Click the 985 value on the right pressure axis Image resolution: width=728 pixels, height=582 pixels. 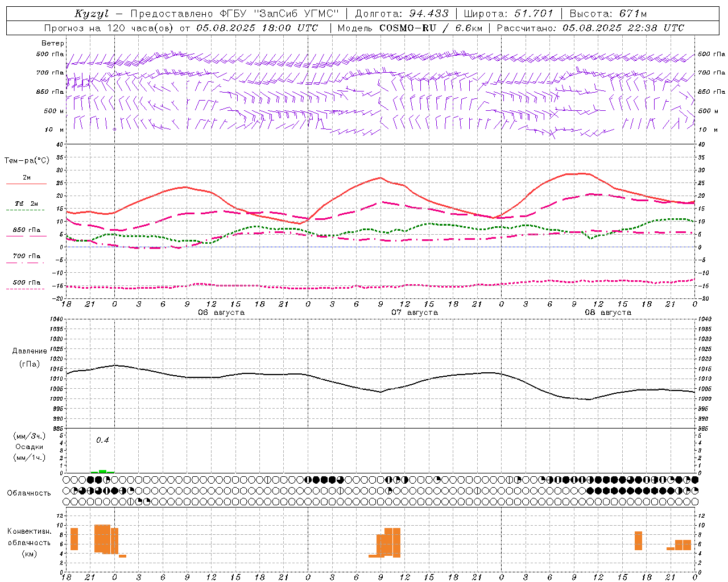pyautogui.click(x=704, y=429)
